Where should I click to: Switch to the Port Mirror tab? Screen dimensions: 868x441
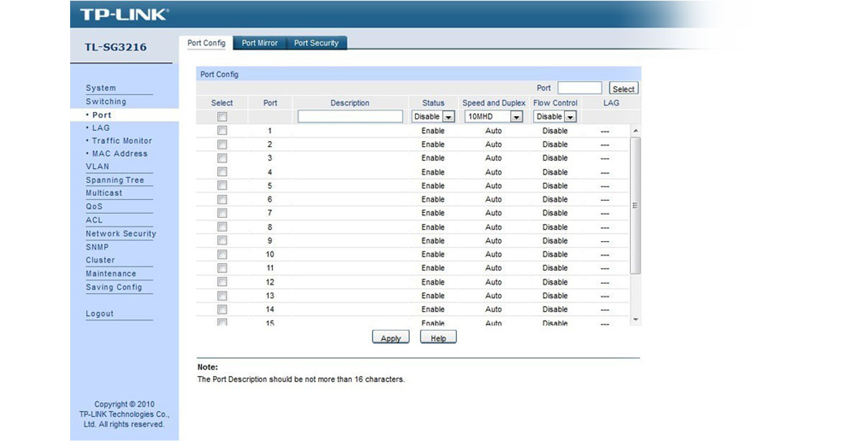(260, 43)
